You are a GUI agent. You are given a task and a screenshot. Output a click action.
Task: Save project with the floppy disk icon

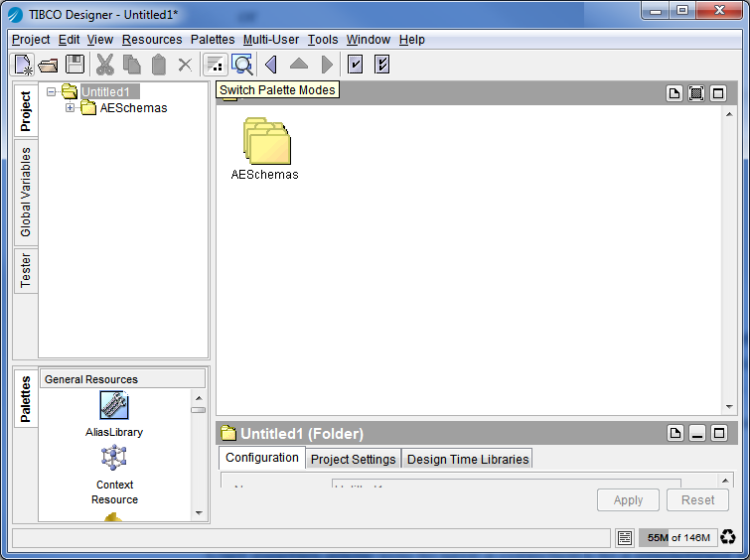click(75, 65)
